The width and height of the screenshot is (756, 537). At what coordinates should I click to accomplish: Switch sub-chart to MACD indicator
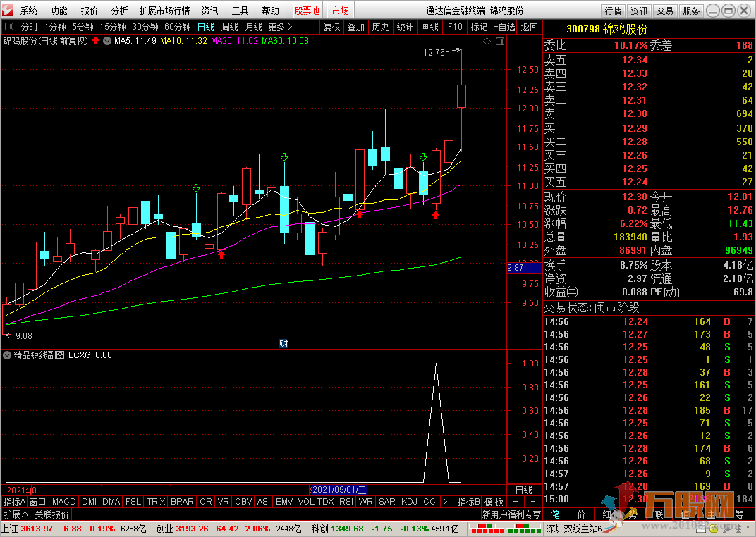(63, 502)
